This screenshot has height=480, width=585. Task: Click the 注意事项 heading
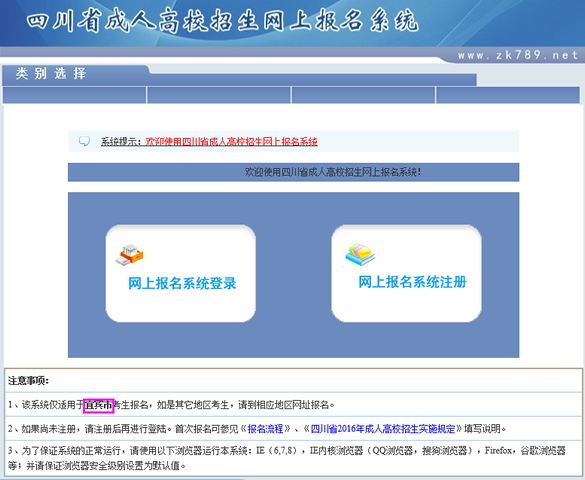click(28, 381)
